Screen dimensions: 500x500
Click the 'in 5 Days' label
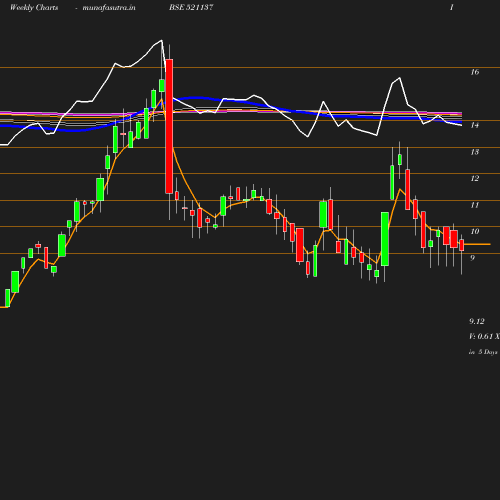click(x=483, y=352)
